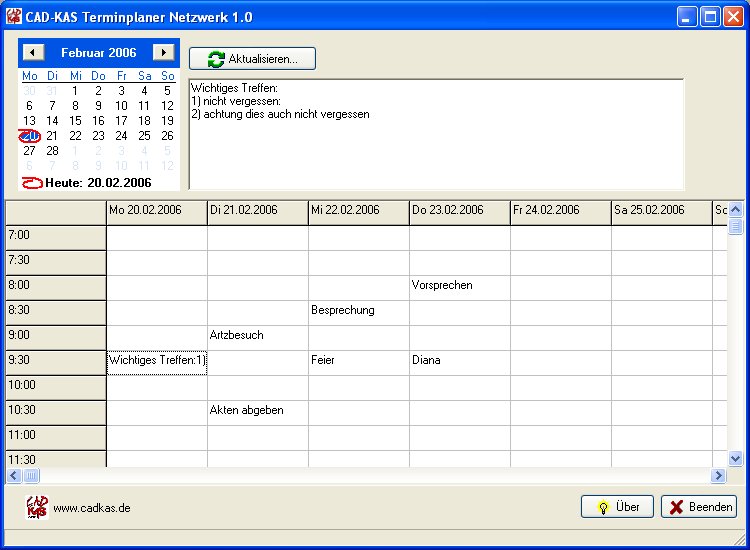Click the CAD-KAS logo icon
Screen dimensions: 750x550
(37, 507)
